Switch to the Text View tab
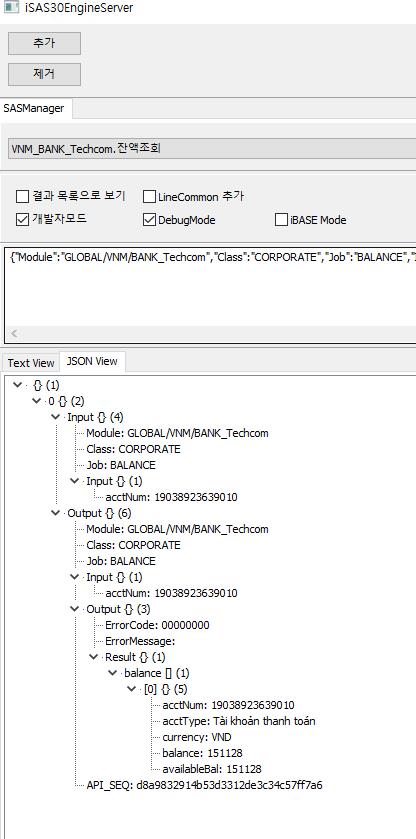416x839 pixels. 31,363
